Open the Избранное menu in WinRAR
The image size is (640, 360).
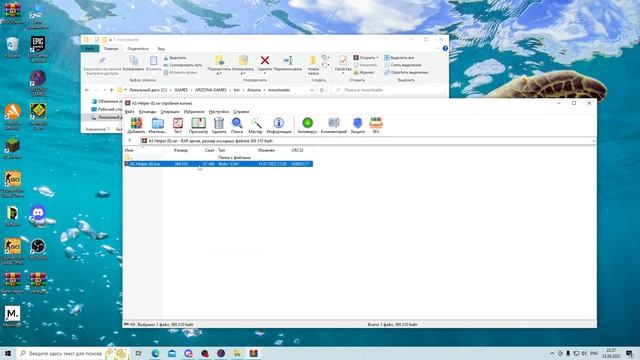point(194,112)
